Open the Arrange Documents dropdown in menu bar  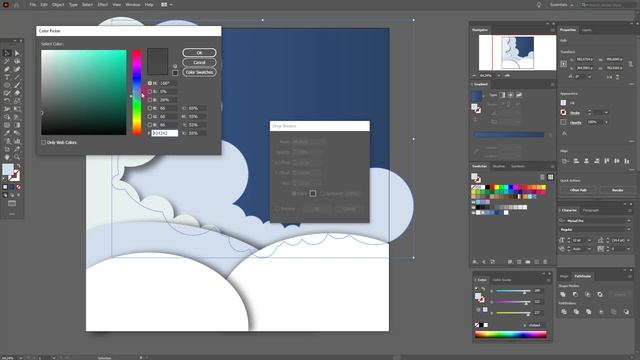click(166, 4)
